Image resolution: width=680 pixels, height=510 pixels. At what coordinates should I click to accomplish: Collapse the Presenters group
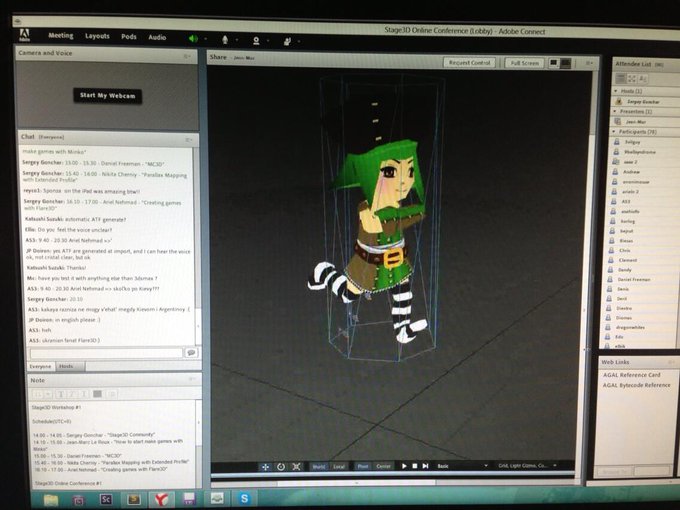615,111
